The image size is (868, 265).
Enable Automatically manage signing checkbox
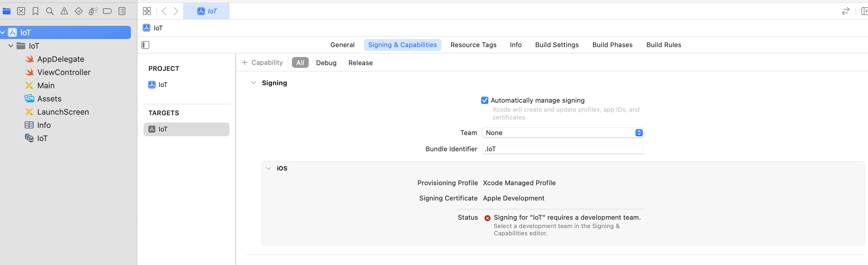[x=484, y=100]
